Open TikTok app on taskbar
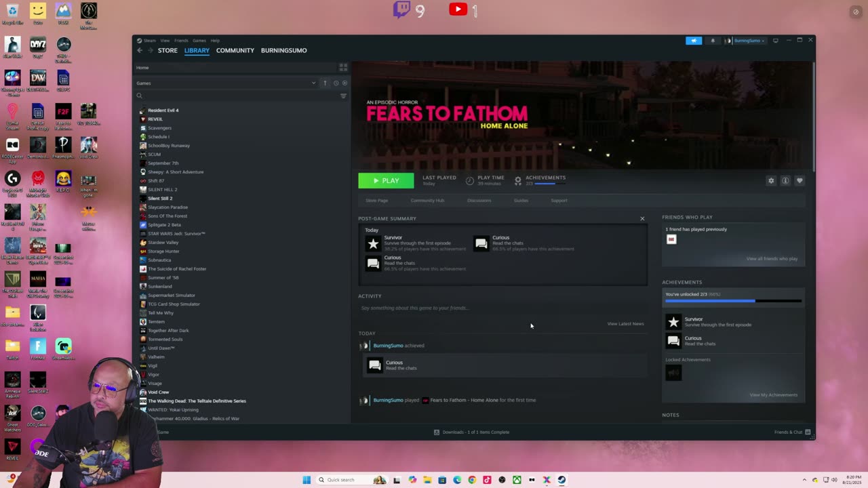 (x=487, y=480)
